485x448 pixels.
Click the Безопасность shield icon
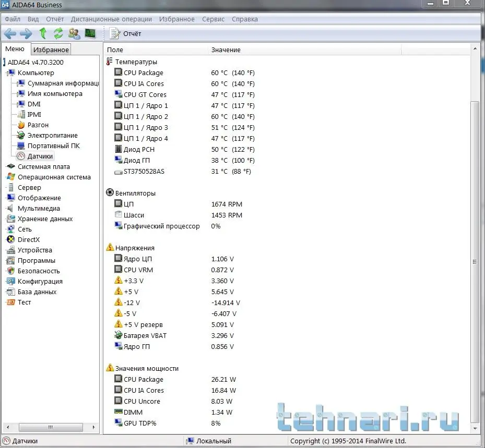11,271
